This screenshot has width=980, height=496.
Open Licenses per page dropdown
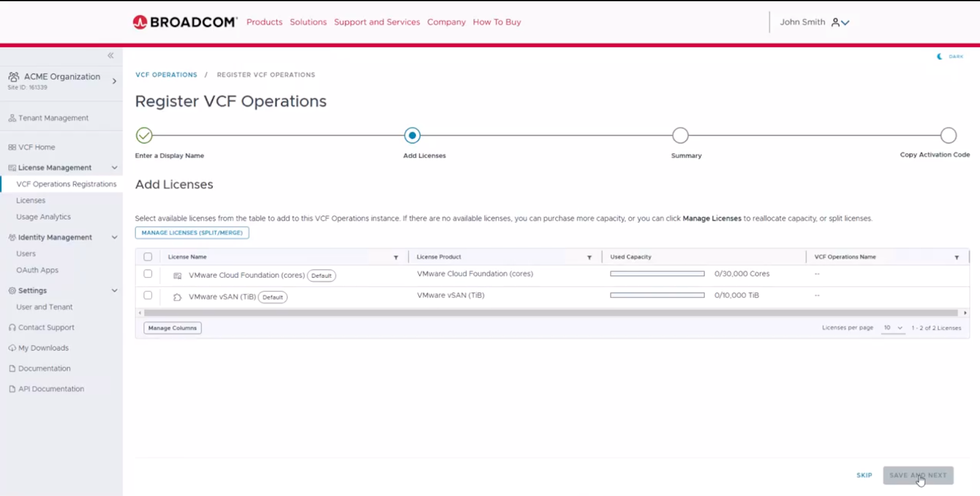pos(893,328)
